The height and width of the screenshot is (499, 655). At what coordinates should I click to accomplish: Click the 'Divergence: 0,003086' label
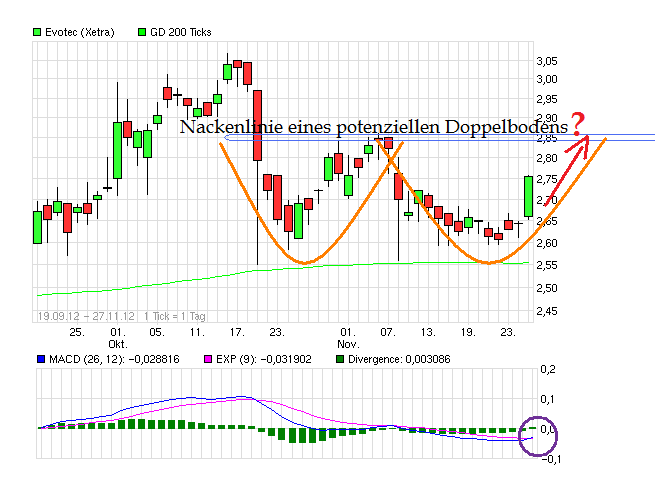tap(399, 360)
